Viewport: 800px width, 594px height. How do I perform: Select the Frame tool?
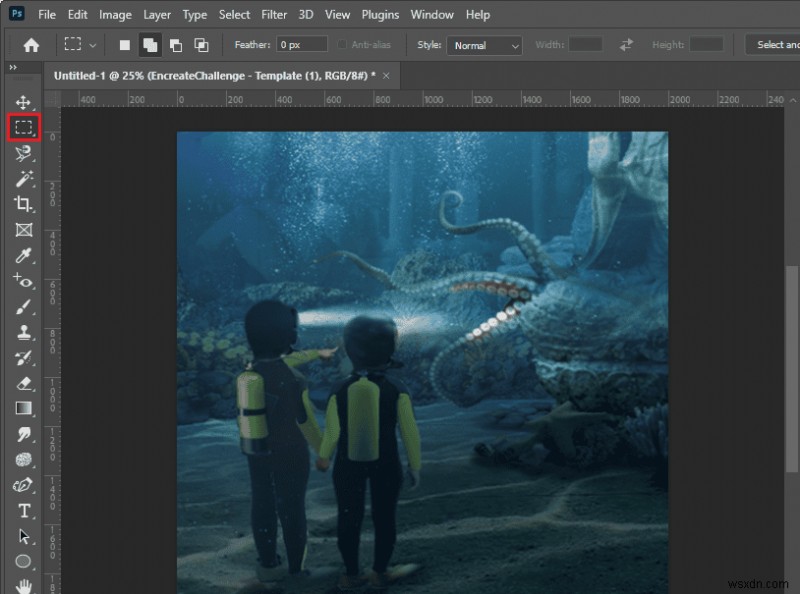pyautogui.click(x=23, y=230)
